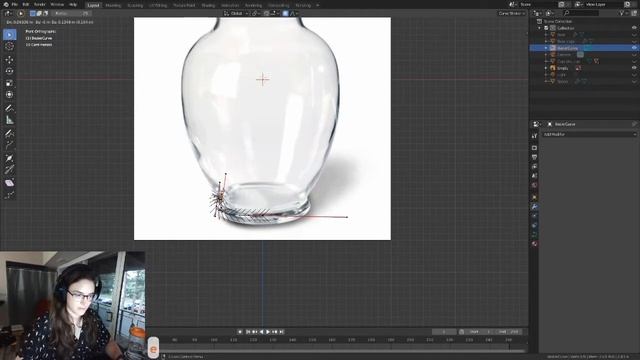Toggle visibility of Collection in outliner

[x=634, y=28]
